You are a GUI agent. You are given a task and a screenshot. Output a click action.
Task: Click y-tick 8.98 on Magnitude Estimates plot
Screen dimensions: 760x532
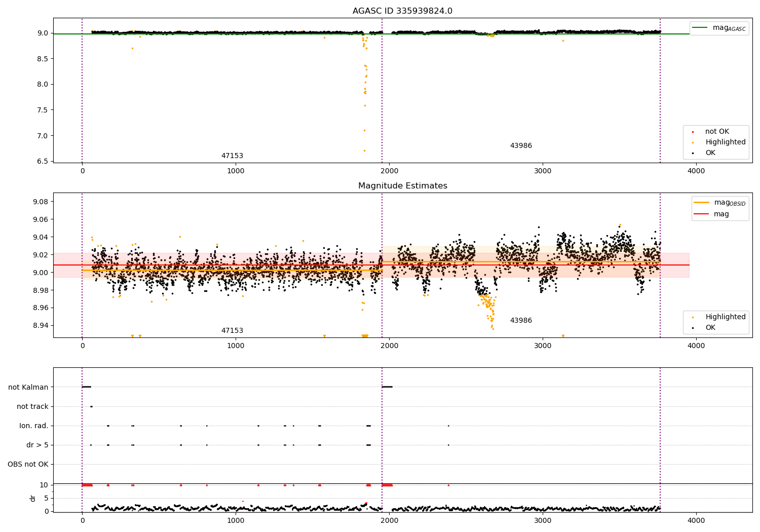click(x=41, y=290)
